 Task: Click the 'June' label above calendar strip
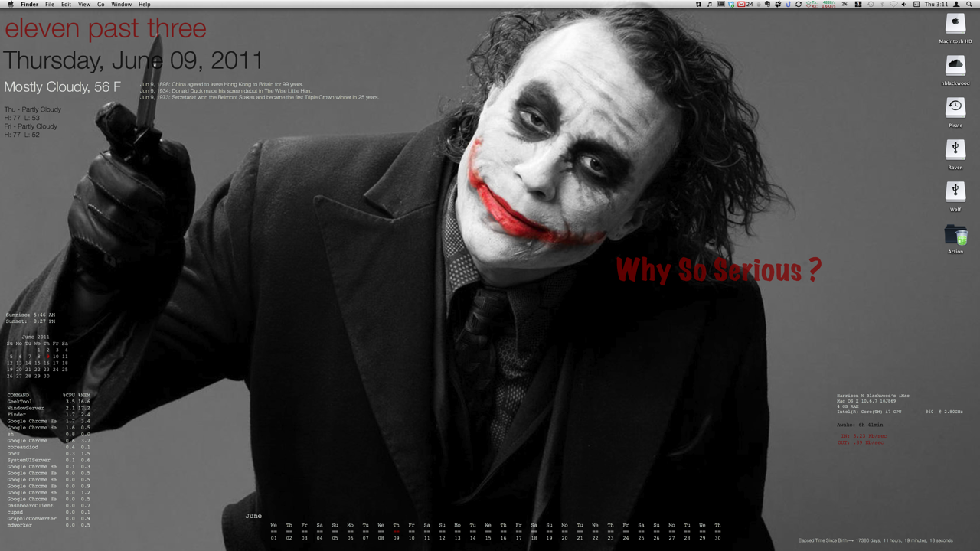[x=253, y=516]
